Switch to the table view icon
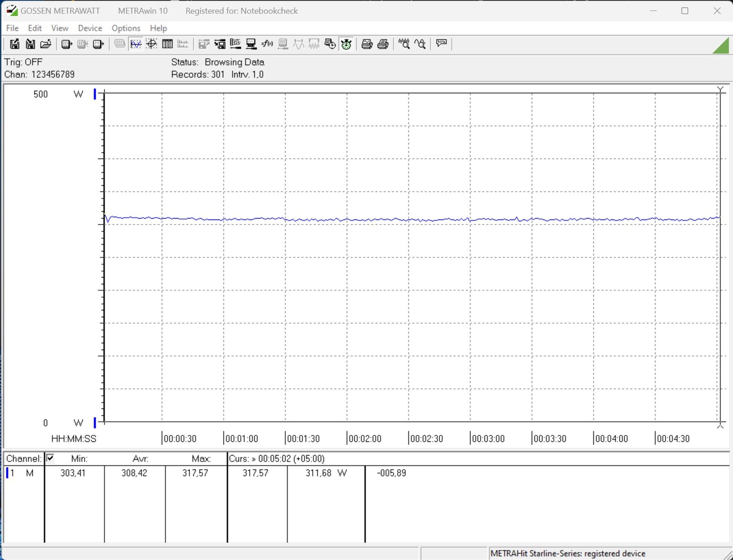This screenshot has width=733, height=560. 167,44
